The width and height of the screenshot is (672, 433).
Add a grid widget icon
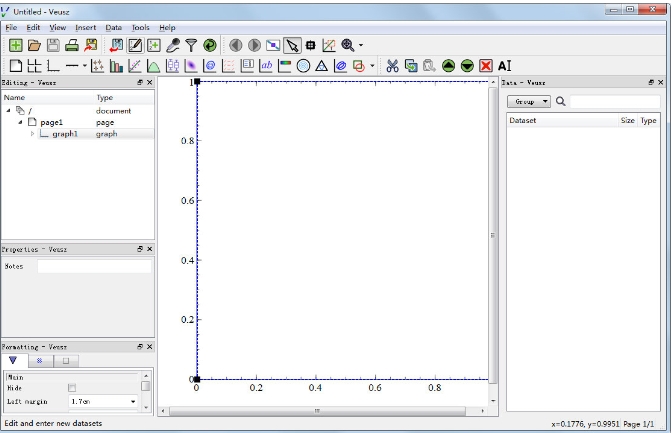click(34, 66)
